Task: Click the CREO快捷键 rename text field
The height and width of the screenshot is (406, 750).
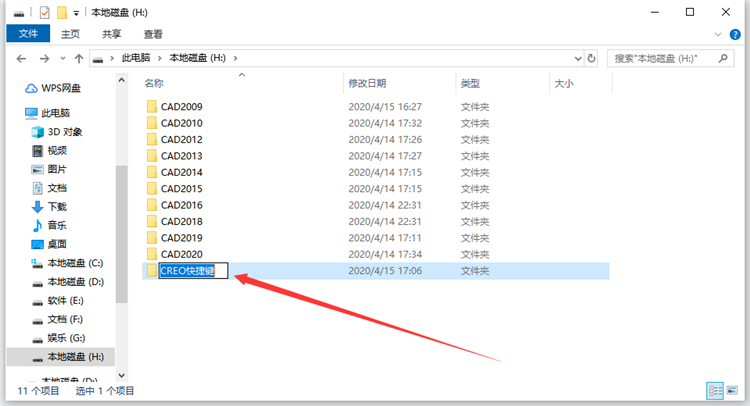Action: point(193,271)
